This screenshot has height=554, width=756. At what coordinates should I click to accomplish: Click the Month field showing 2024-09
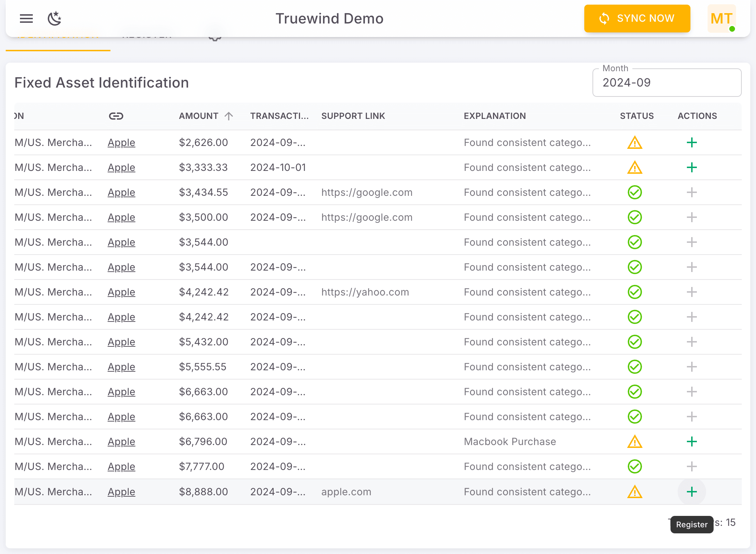coord(666,83)
